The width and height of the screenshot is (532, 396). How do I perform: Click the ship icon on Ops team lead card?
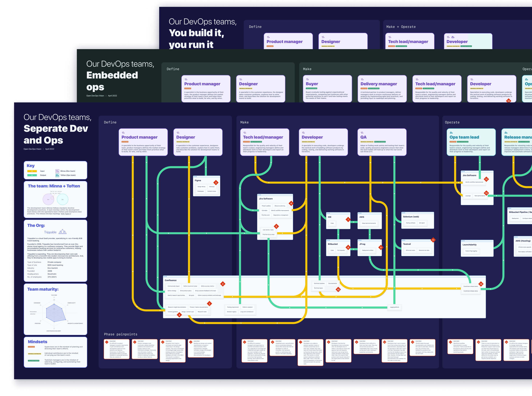pos(451,133)
